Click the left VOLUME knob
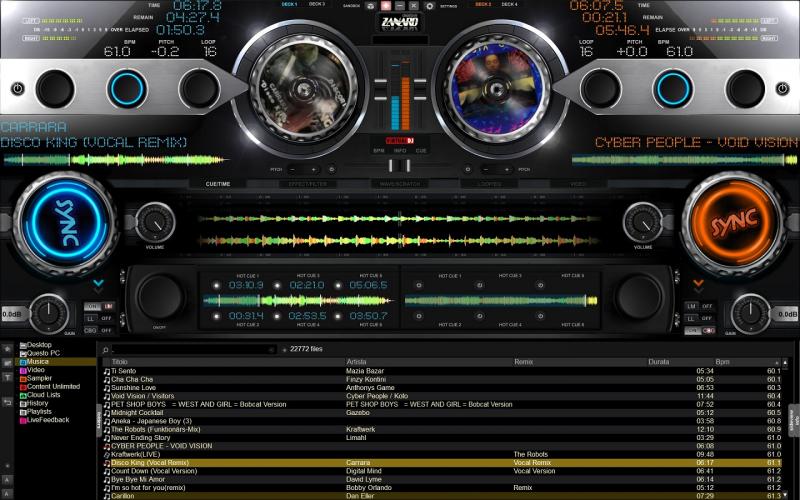This screenshot has width=800, height=500. (155, 222)
